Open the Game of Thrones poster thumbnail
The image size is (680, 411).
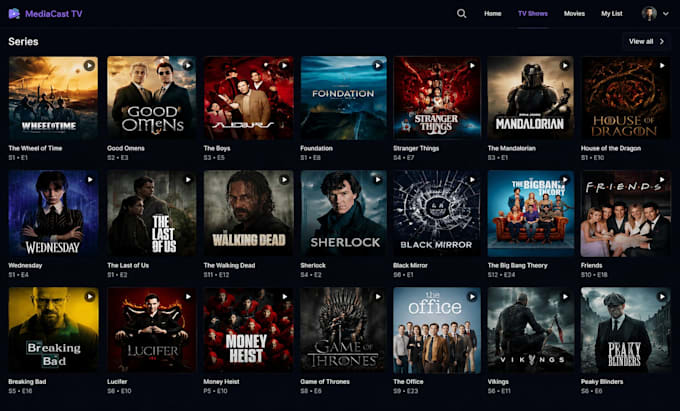coord(343,330)
